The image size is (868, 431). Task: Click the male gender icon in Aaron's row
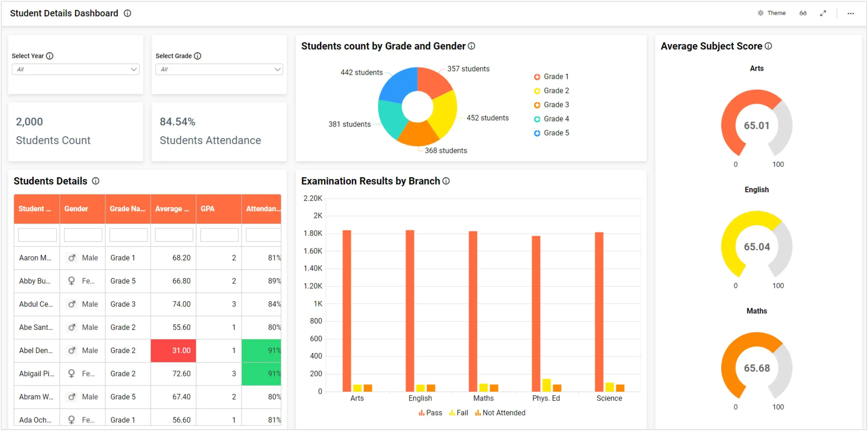tap(72, 258)
